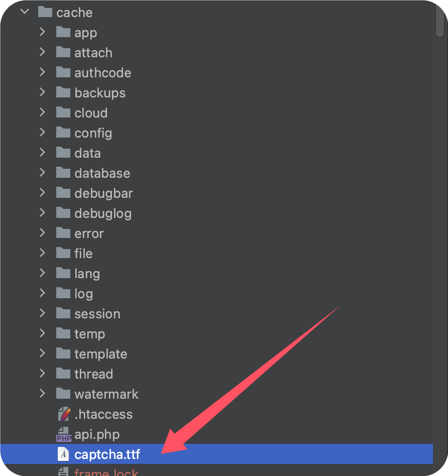Click the cache root folder icon

[x=45, y=12]
